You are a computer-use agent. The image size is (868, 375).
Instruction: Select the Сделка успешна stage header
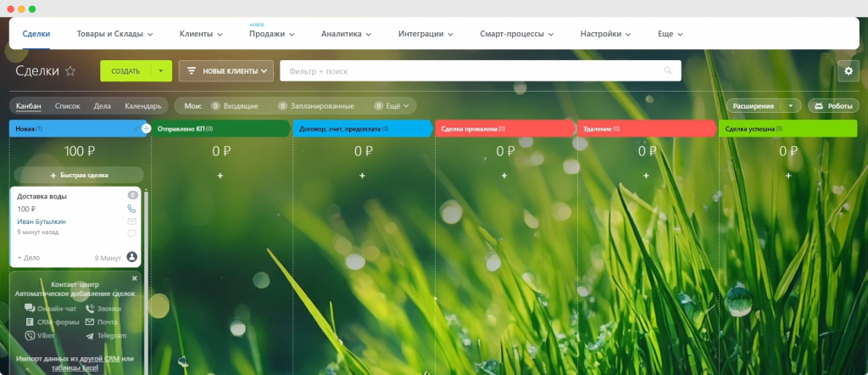[788, 128]
